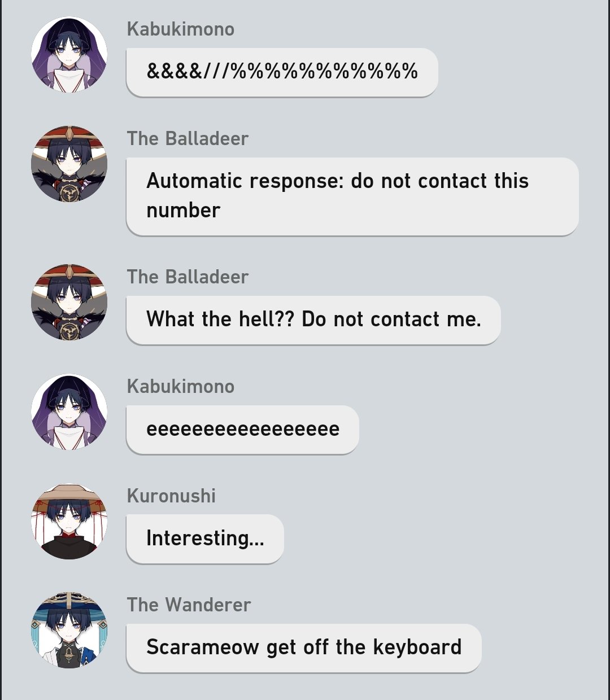
Task: Select Kabukimono's avatar beside the 'eeeee' message
Action: coord(69,412)
